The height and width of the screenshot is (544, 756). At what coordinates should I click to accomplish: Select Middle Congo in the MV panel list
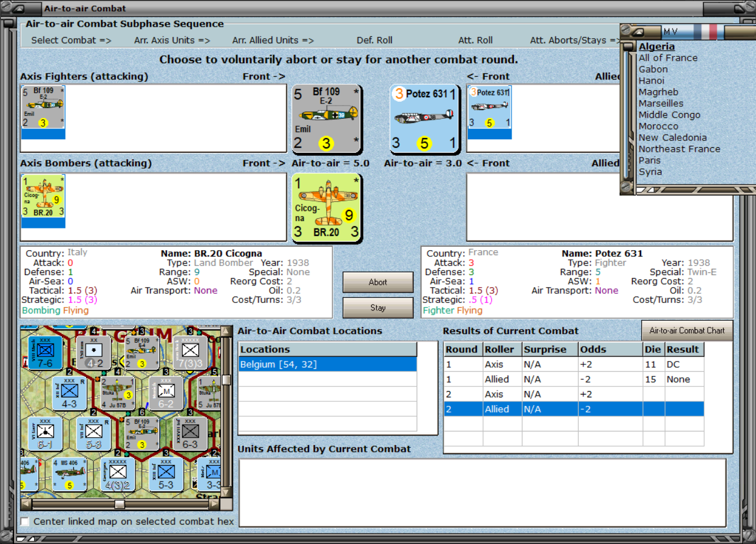pyautogui.click(x=670, y=115)
